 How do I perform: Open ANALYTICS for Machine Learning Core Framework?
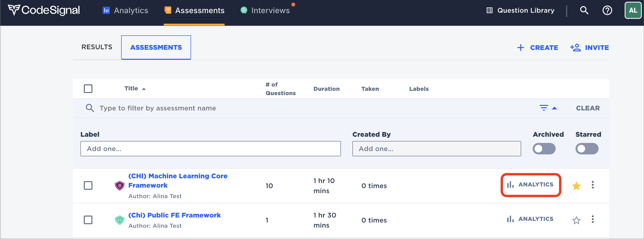tap(530, 185)
